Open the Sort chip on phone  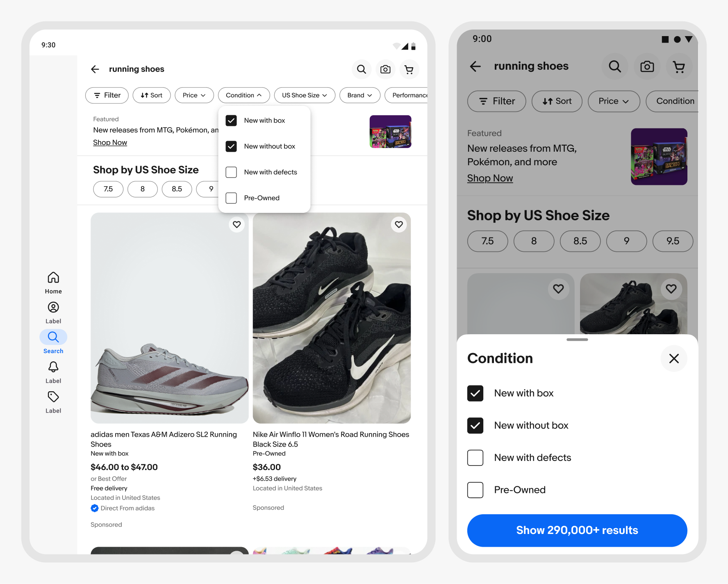click(557, 101)
